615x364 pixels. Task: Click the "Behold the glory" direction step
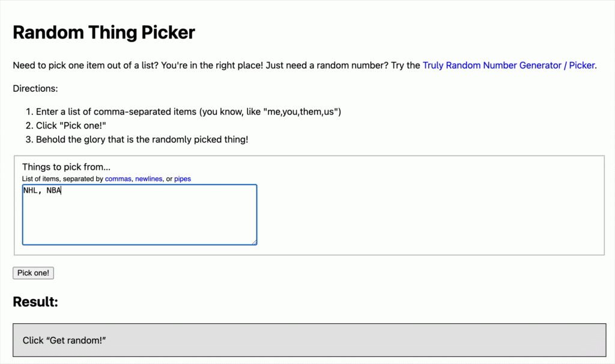tap(141, 139)
